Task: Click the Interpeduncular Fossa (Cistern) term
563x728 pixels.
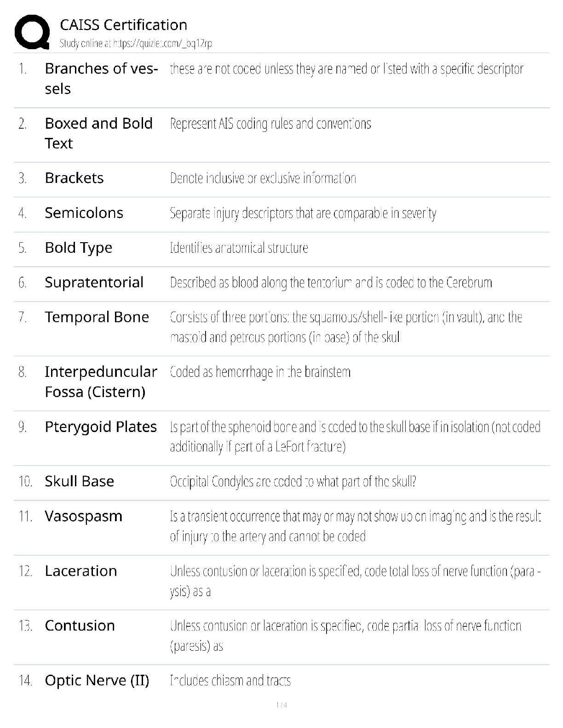Action: click(101, 381)
